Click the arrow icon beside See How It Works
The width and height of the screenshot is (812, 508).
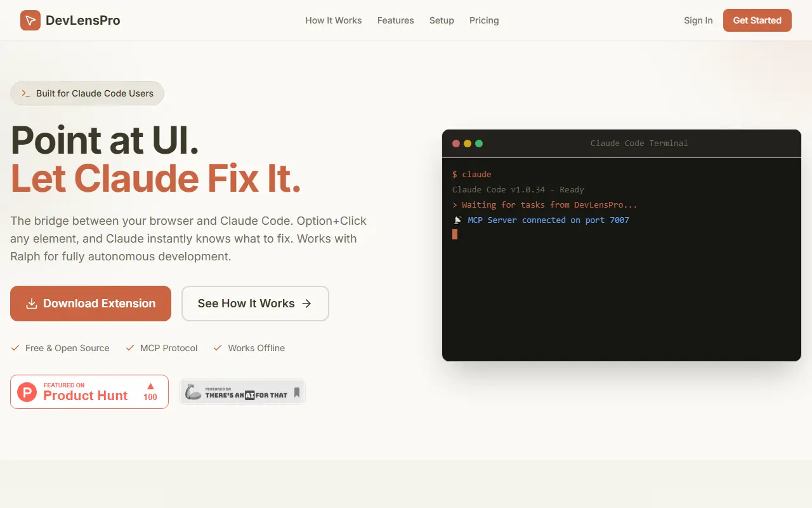(x=306, y=304)
